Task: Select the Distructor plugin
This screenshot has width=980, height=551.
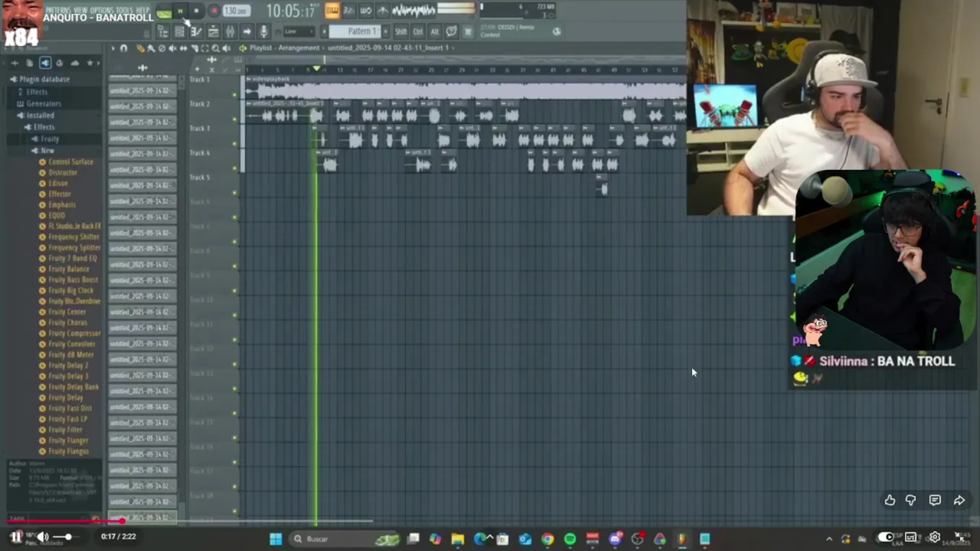Action: pos(62,173)
